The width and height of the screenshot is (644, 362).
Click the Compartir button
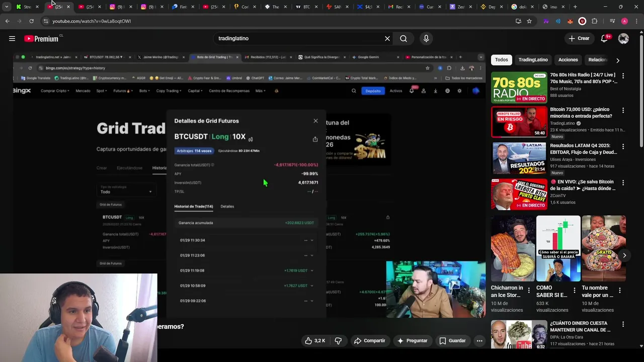click(x=369, y=340)
